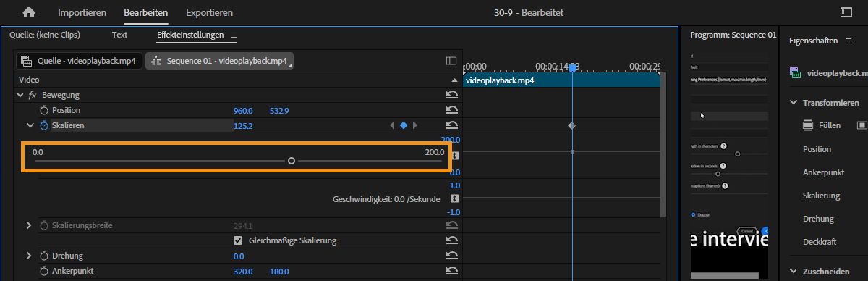The height and width of the screenshot is (281, 868).
Task: Select Sequence 01 - videoplayback.mp4 clip button
Action: [219, 61]
